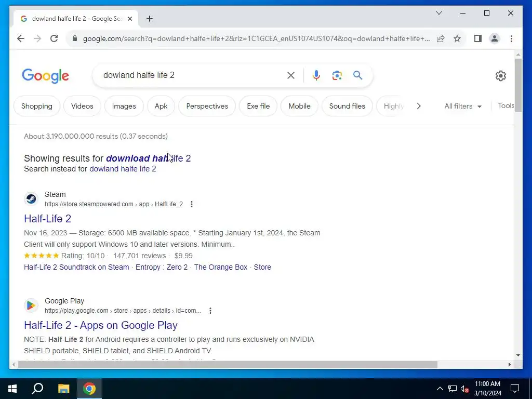Click the Google Play favicon in results

coord(31,305)
